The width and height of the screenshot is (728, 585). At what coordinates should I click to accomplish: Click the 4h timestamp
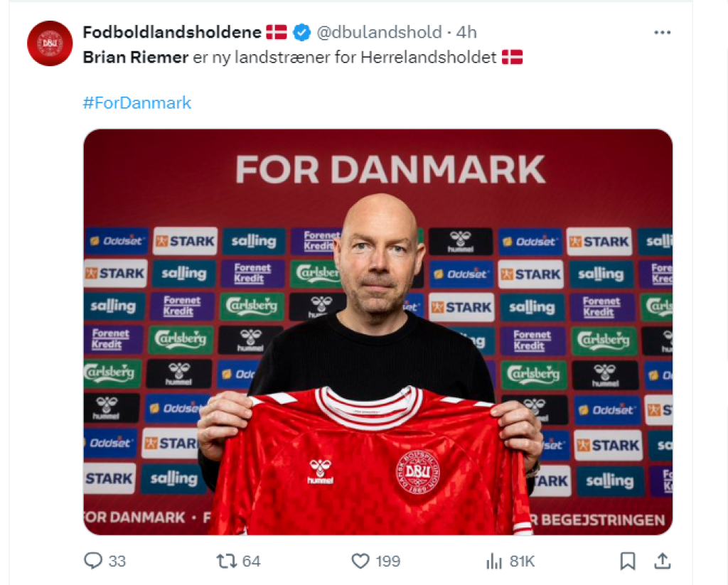coord(466,33)
